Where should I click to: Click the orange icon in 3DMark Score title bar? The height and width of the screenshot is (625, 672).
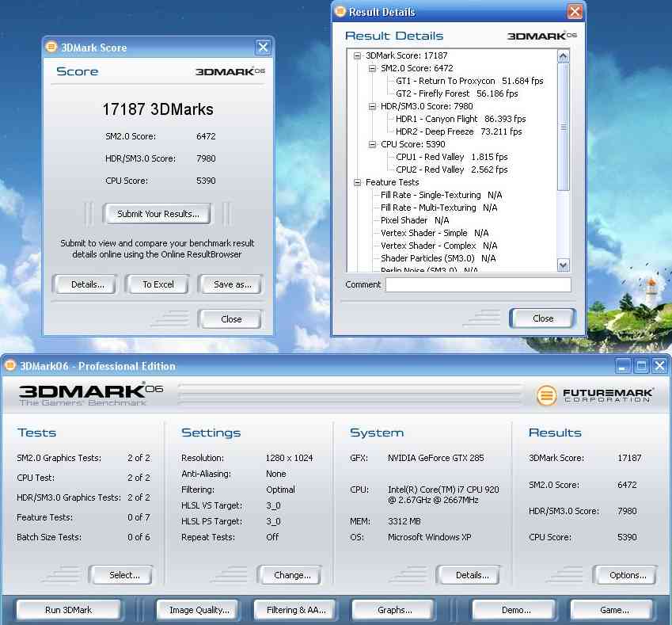tap(51, 48)
